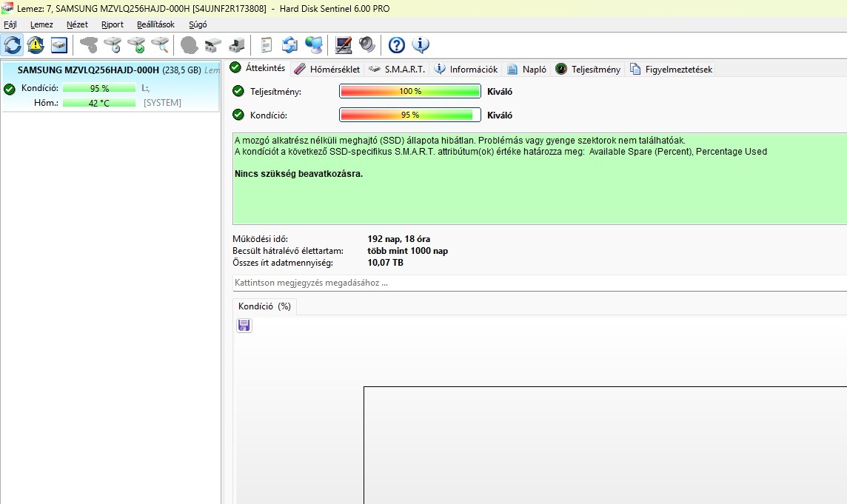
Task: Click the disk with magnifying glass icon
Action: [160, 45]
